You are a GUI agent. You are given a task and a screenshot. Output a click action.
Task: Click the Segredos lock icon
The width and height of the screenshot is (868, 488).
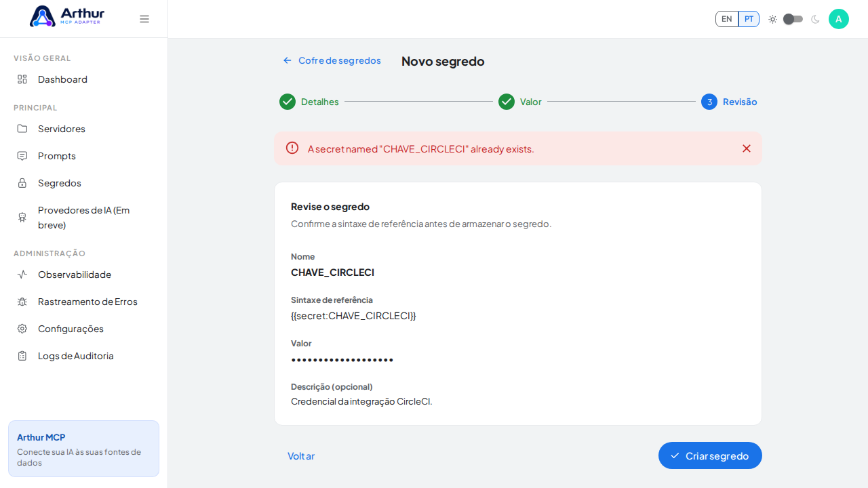22,183
